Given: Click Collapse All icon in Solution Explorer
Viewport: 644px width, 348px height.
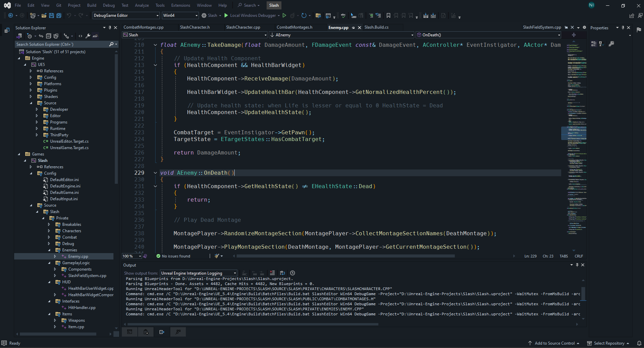Looking at the screenshot, I should pos(48,36).
